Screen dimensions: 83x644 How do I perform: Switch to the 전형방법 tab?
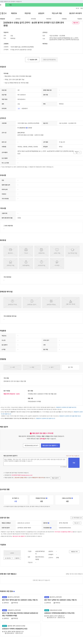[x=64, y=19]
